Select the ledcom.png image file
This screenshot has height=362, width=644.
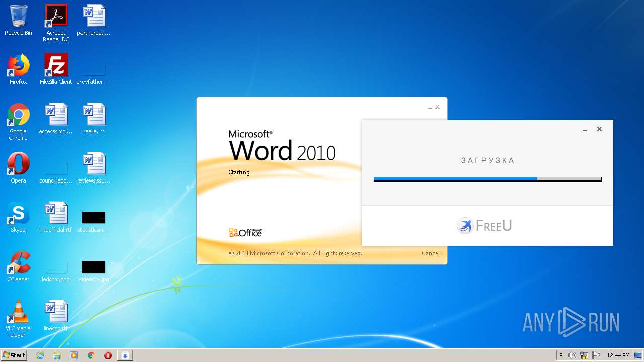click(x=56, y=271)
